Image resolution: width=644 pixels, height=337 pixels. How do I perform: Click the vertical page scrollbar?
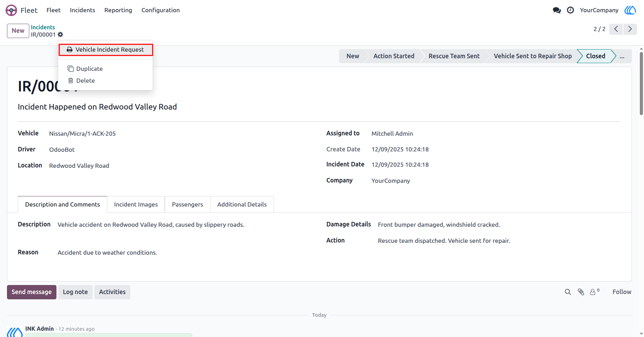[x=641, y=84]
